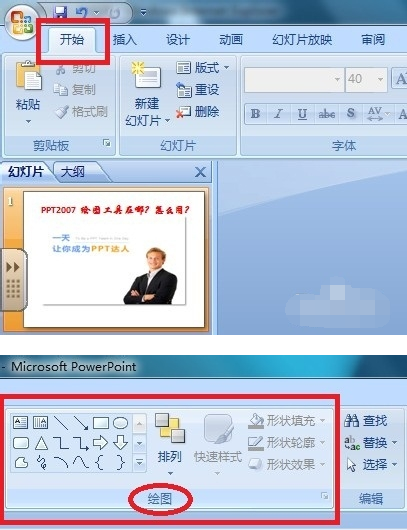Screen dimensions: 407x530
Task: Toggle strikethrough abc formatting
Action: pos(327,114)
